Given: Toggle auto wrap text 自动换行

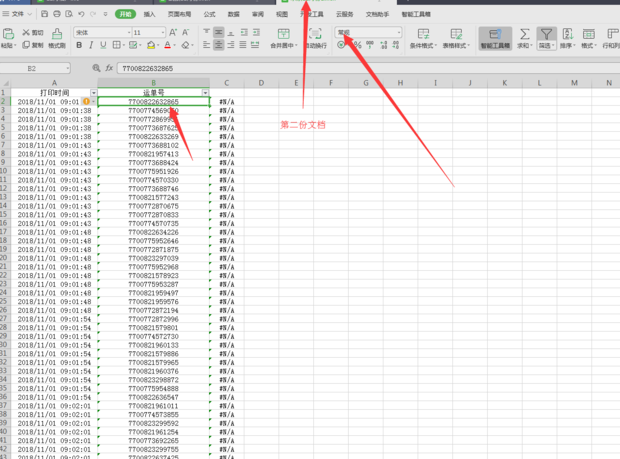Looking at the screenshot, I should click(316, 38).
